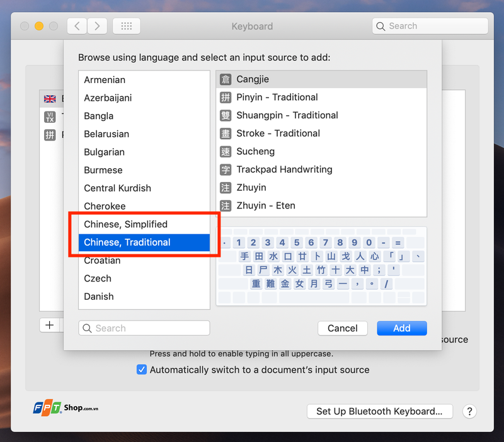Select Central Kurdish language

click(x=144, y=188)
